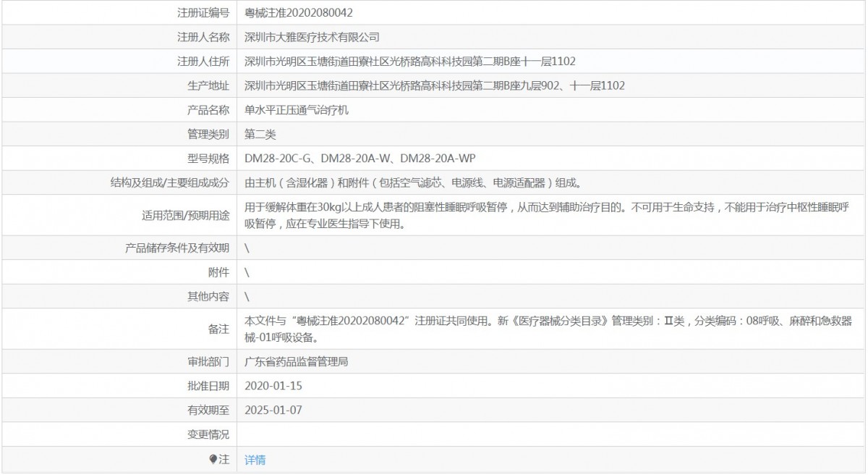
Task: Select the 注册人名称 label
Action: point(203,37)
